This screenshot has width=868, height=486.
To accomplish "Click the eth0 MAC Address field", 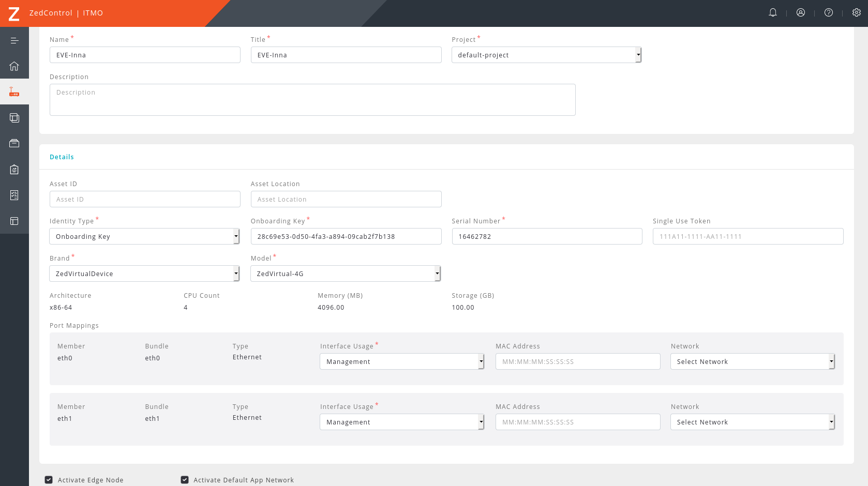I will pos(578,361).
